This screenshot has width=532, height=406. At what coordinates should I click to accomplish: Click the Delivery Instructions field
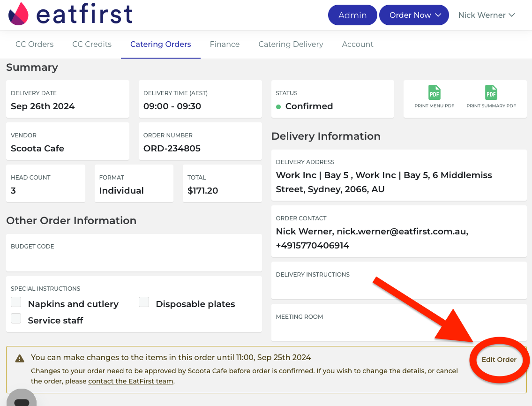[x=399, y=280]
